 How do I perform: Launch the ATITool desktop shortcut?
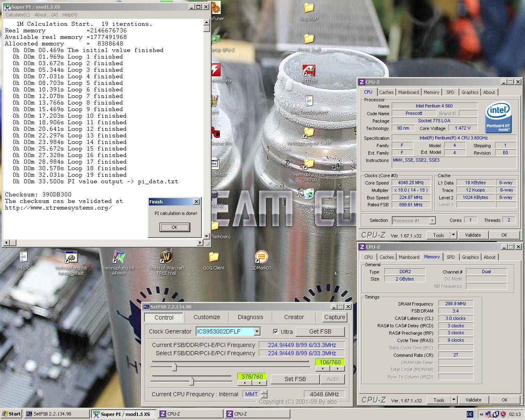pyautogui.click(x=309, y=71)
